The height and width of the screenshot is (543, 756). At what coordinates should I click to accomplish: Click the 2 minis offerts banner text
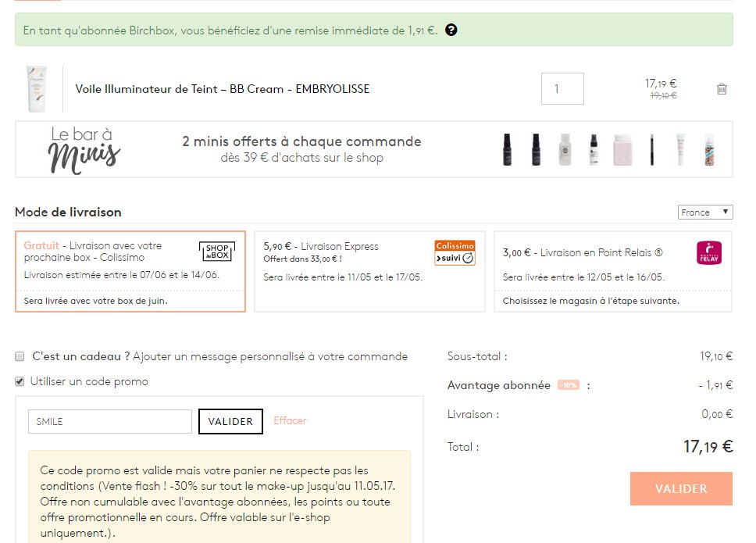[x=301, y=149]
